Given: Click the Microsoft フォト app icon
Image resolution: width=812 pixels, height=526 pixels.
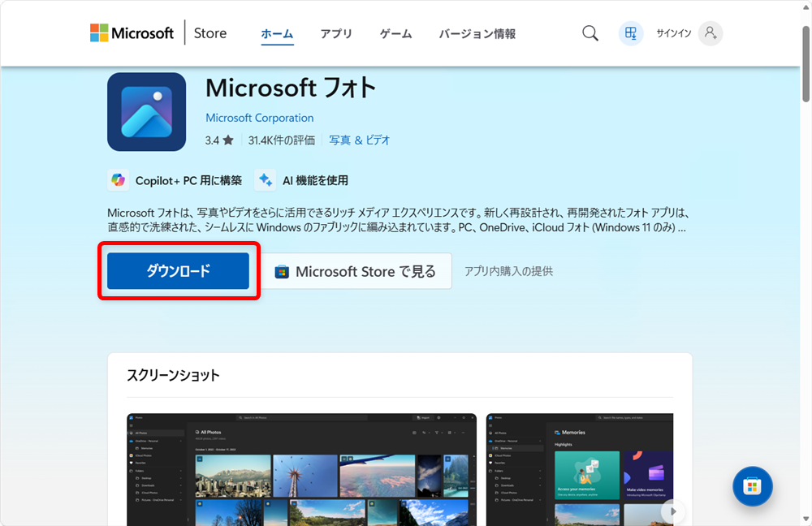Looking at the screenshot, I should click(146, 112).
